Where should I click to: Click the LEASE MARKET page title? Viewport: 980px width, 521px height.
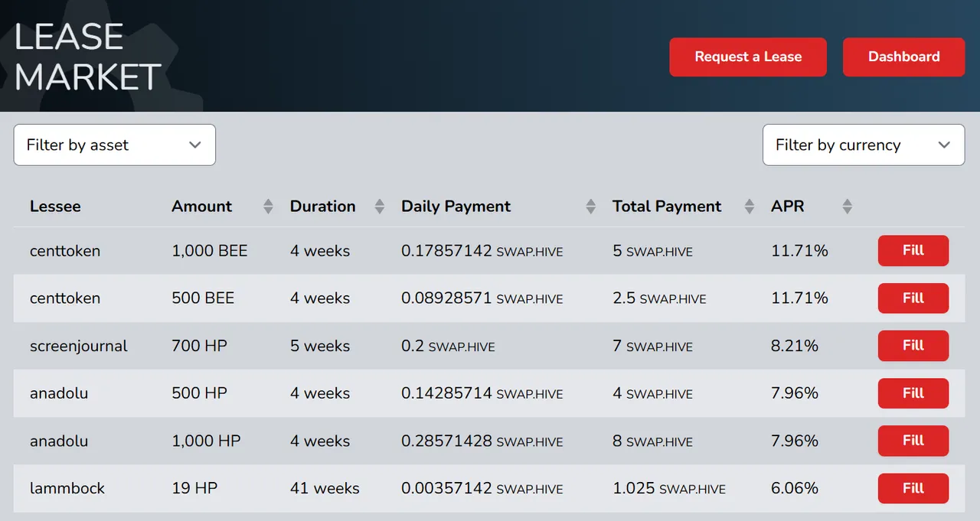[x=88, y=57]
